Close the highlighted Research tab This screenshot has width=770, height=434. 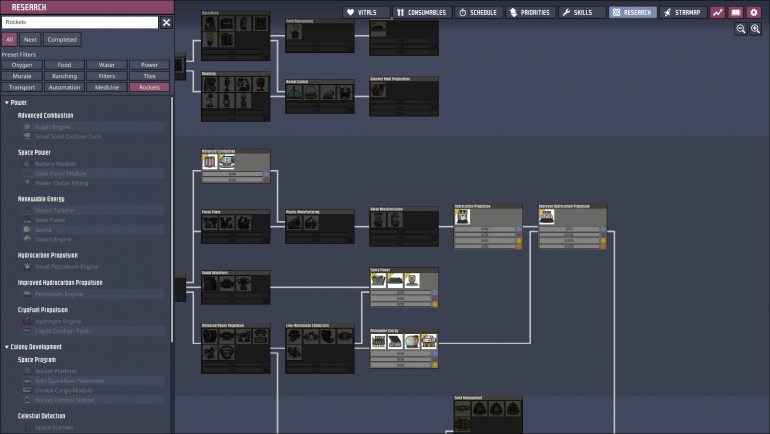pyautogui.click(x=632, y=12)
